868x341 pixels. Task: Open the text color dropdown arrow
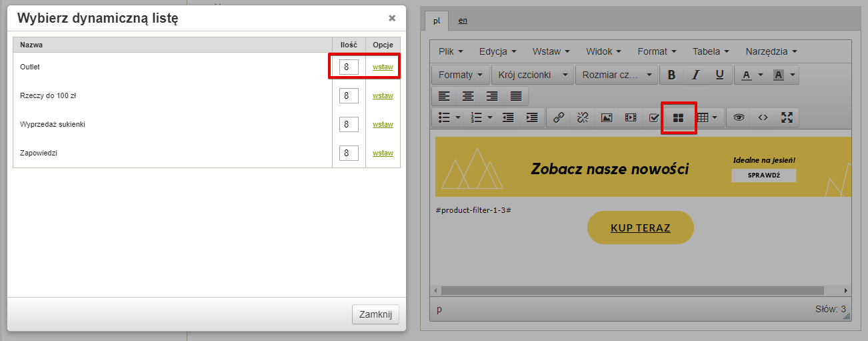[x=760, y=75]
